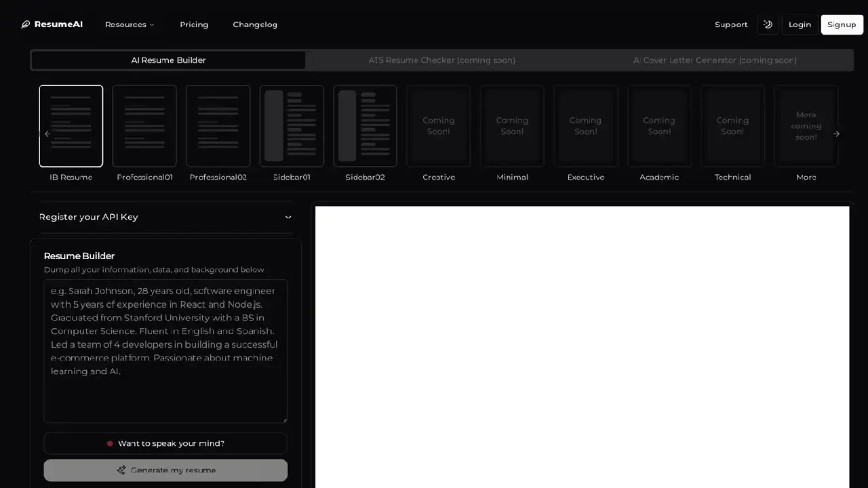Click the ResumeAI feather logo icon

[x=26, y=24]
